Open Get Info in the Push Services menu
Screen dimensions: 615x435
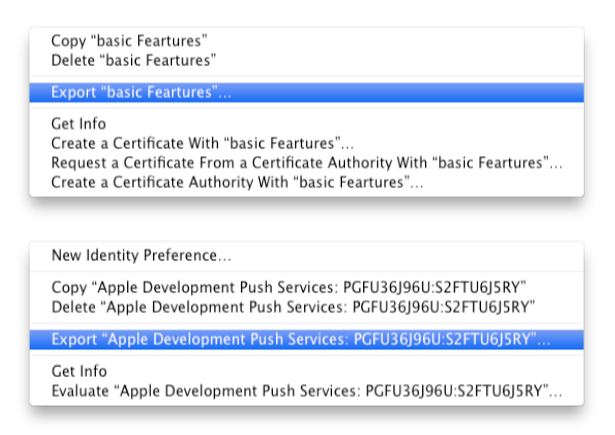306,371
